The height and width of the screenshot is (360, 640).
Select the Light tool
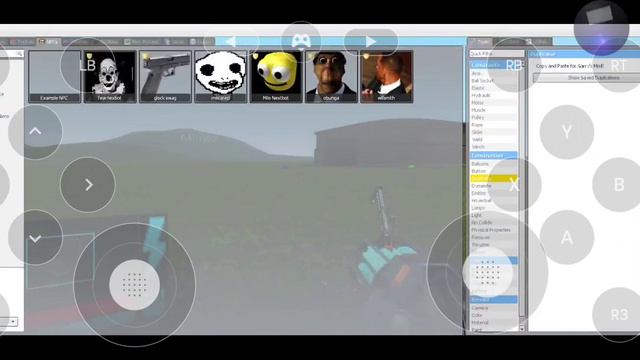coord(494,215)
